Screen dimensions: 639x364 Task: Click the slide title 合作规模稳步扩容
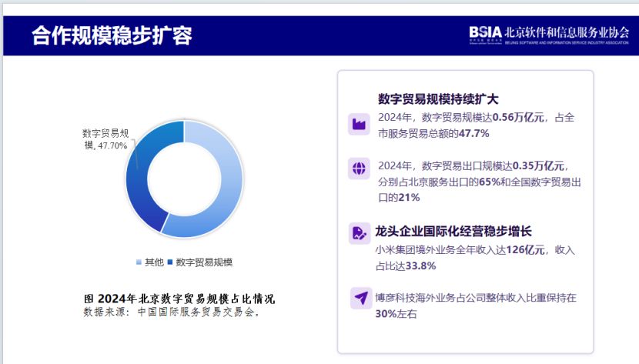point(112,35)
